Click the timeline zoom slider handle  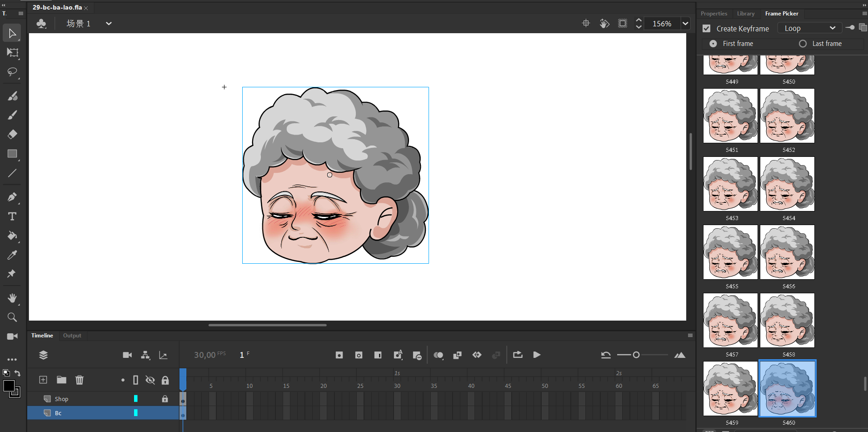636,355
